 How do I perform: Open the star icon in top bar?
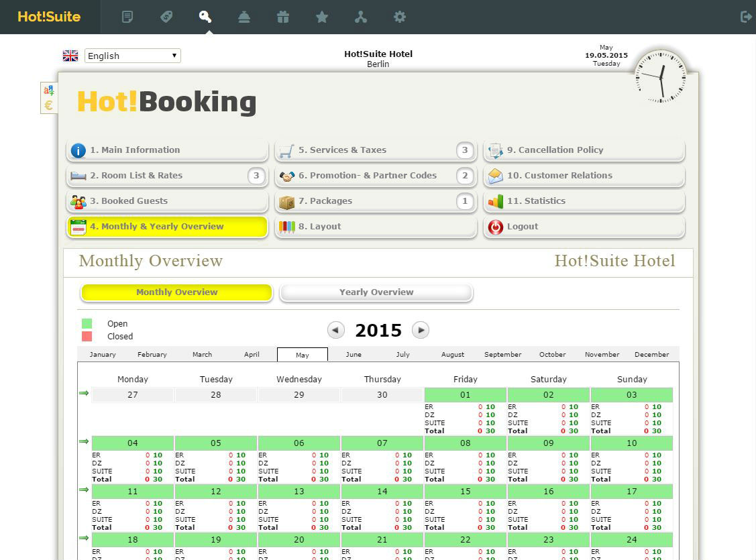321,17
